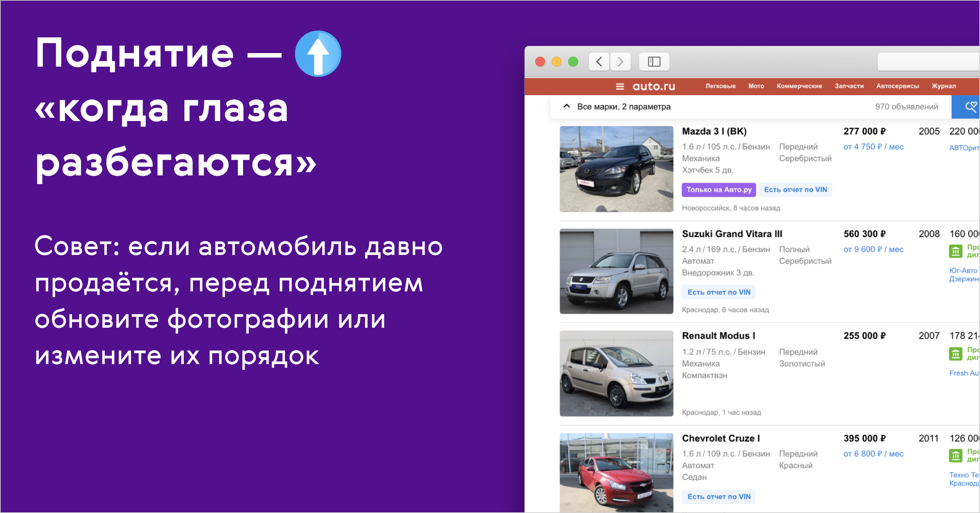Click the browser address bar field
Image resolution: width=980 pixels, height=513 pixels.
(x=929, y=62)
